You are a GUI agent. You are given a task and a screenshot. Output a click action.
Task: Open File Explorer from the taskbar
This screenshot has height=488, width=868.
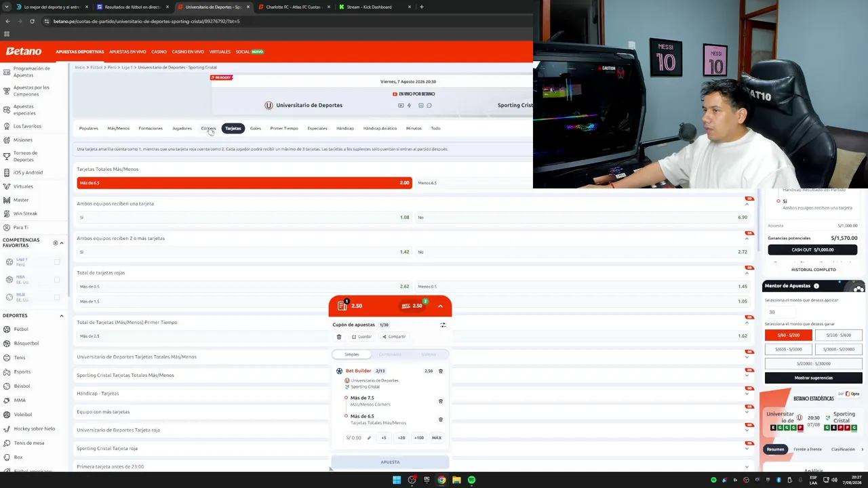tap(456, 480)
